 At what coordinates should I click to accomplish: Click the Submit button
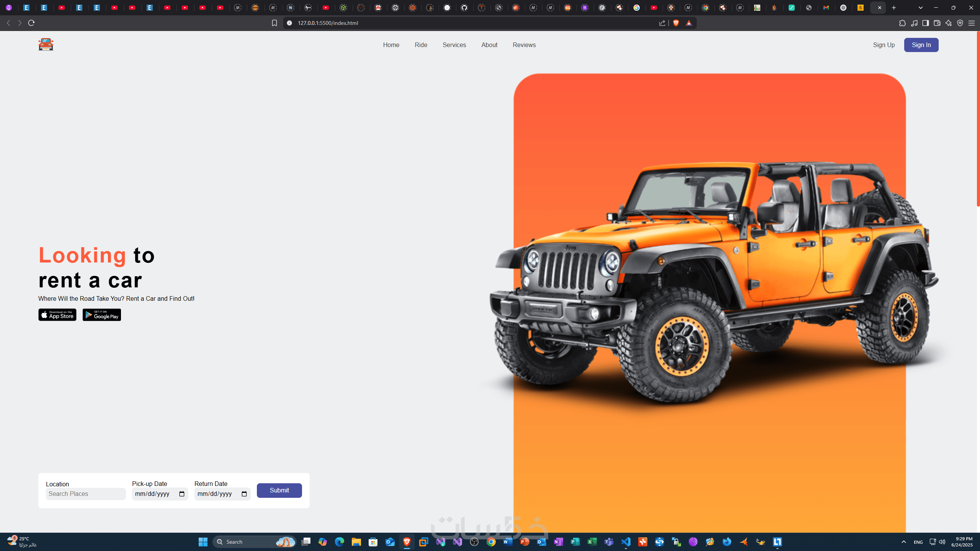click(279, 490)
